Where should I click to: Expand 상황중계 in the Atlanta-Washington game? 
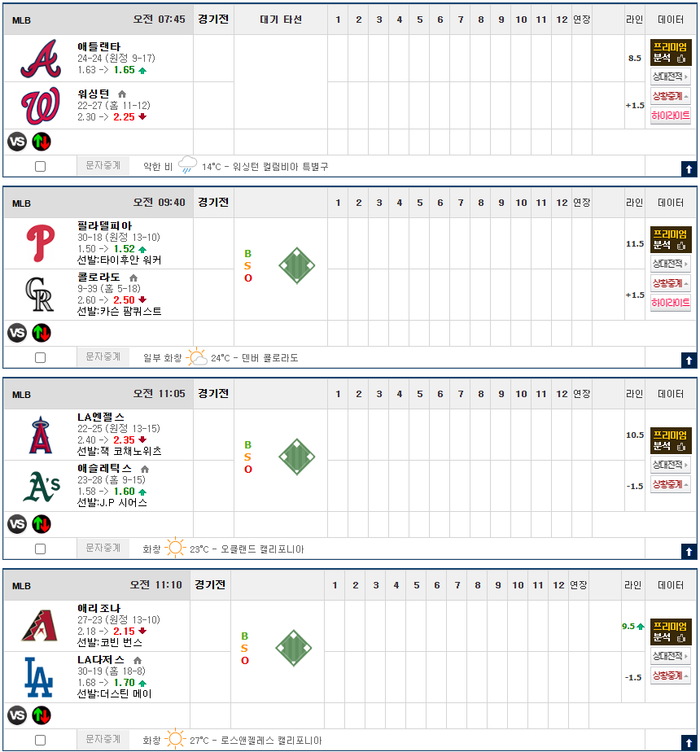(x=671, y=96)
